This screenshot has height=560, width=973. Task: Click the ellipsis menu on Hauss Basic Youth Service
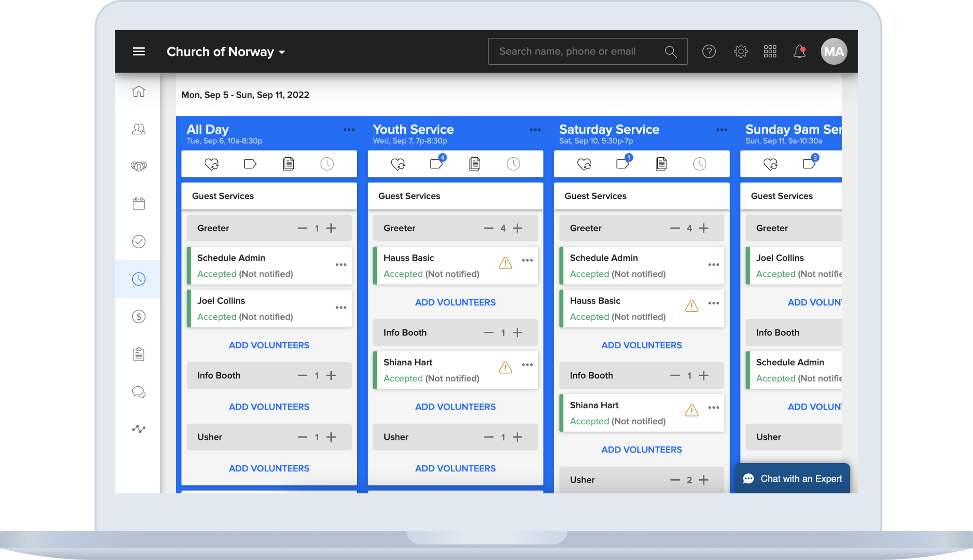coord(527,261)
